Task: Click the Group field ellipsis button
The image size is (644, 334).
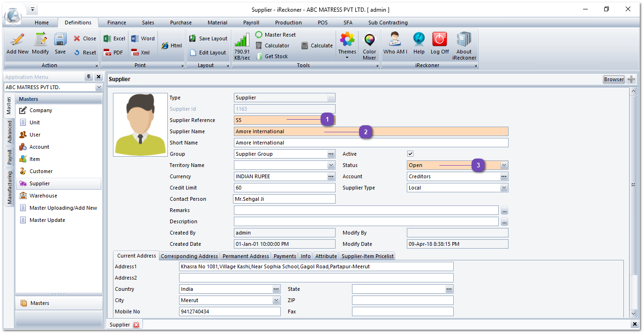Action: coord(331,154)
